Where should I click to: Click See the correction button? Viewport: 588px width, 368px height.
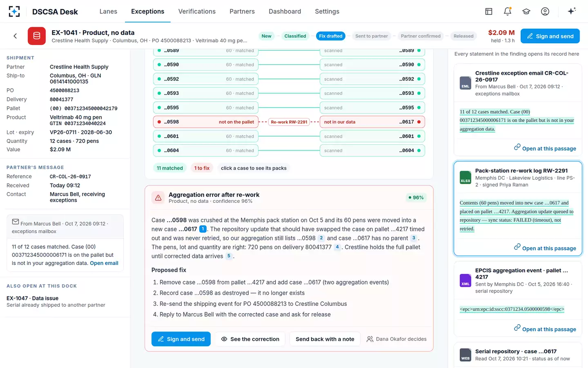[x=250, y=339]
